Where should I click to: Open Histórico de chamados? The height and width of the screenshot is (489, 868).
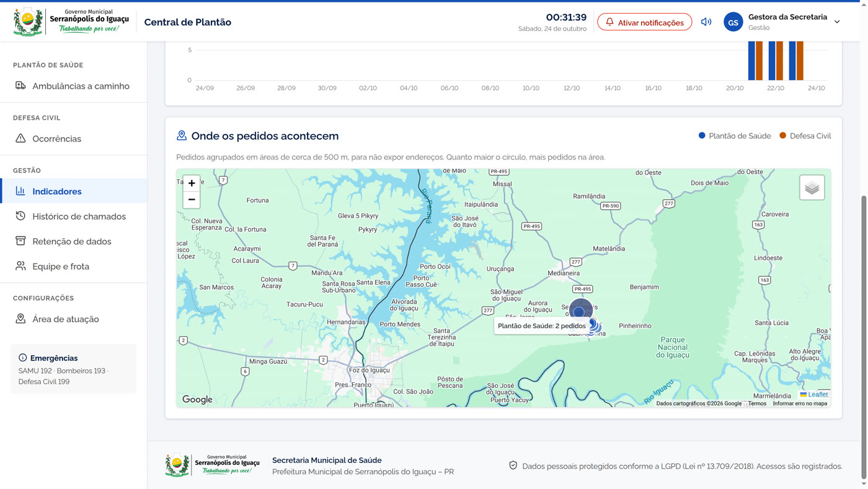tap(74, 216)
